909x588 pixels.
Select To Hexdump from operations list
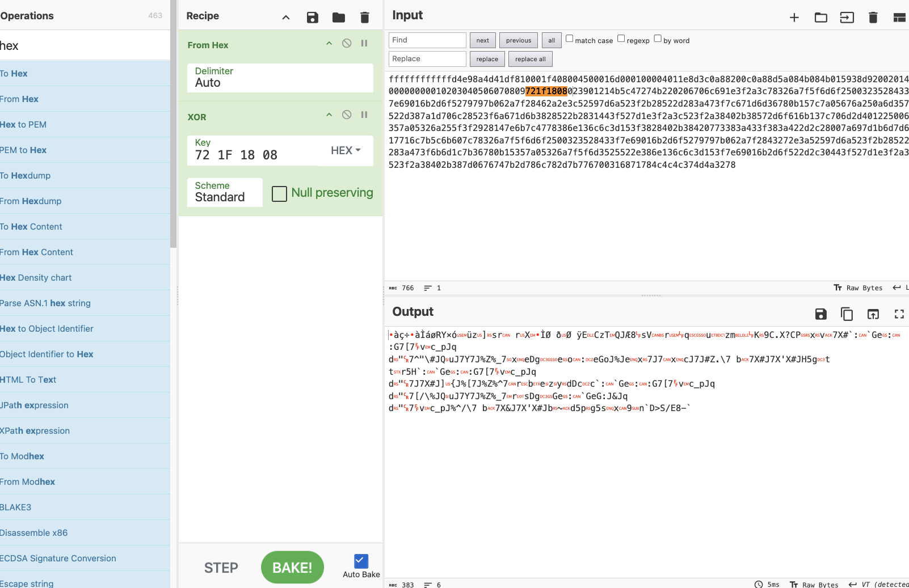[26, 176]
